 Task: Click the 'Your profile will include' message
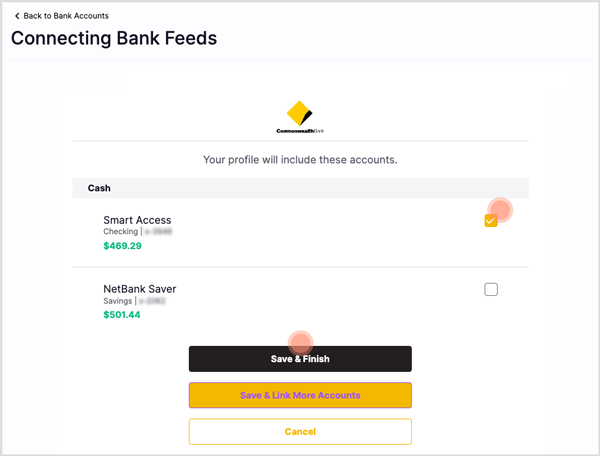click(300, 159)
